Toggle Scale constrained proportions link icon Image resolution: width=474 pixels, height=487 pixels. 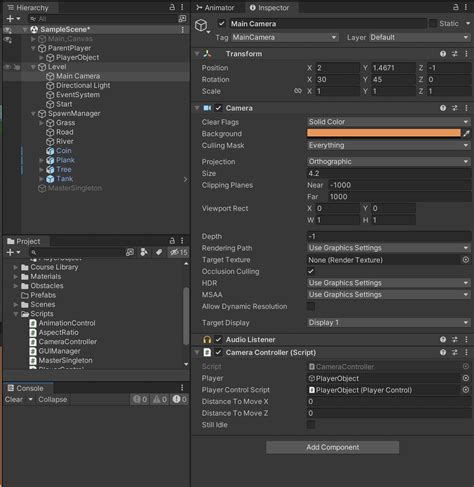[298, 91]
